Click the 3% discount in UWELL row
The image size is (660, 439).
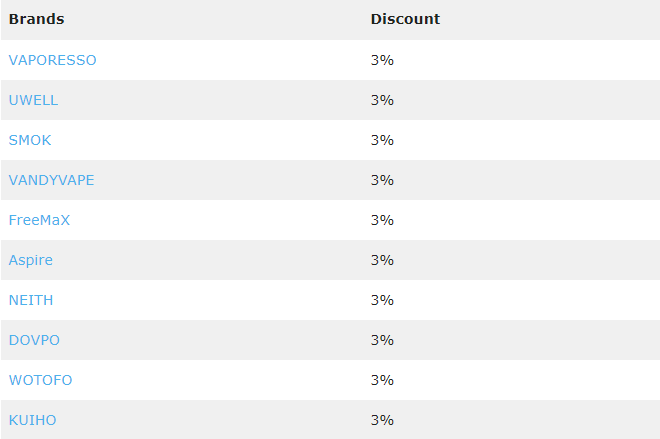click(382, 100)
